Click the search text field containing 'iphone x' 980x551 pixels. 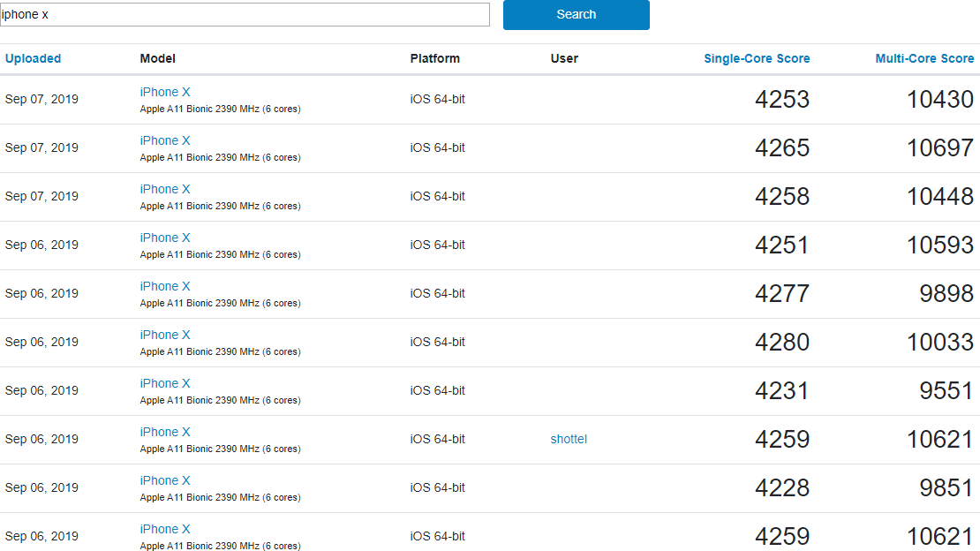pos(245,15)
